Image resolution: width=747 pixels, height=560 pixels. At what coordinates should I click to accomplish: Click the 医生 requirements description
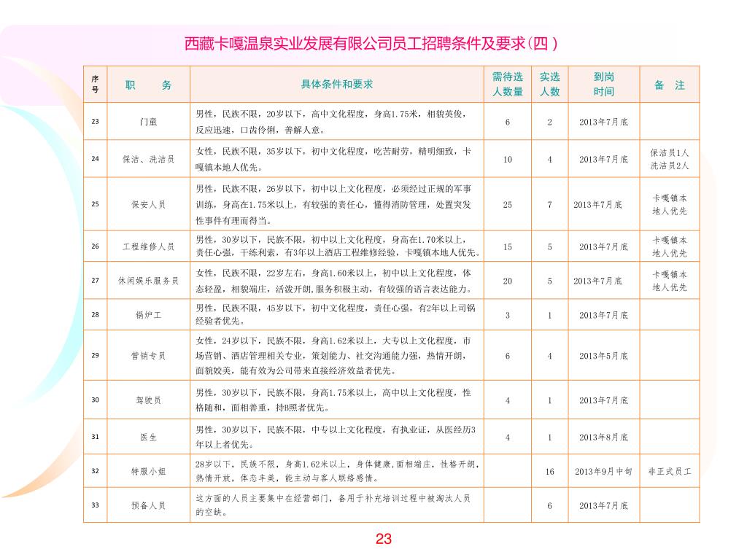[x=336, y=437]
